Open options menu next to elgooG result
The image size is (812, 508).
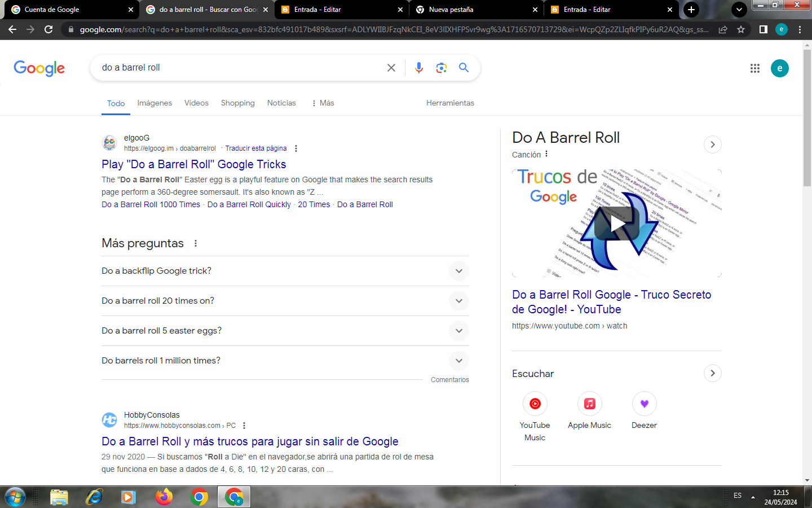click(x=296, y=148)
